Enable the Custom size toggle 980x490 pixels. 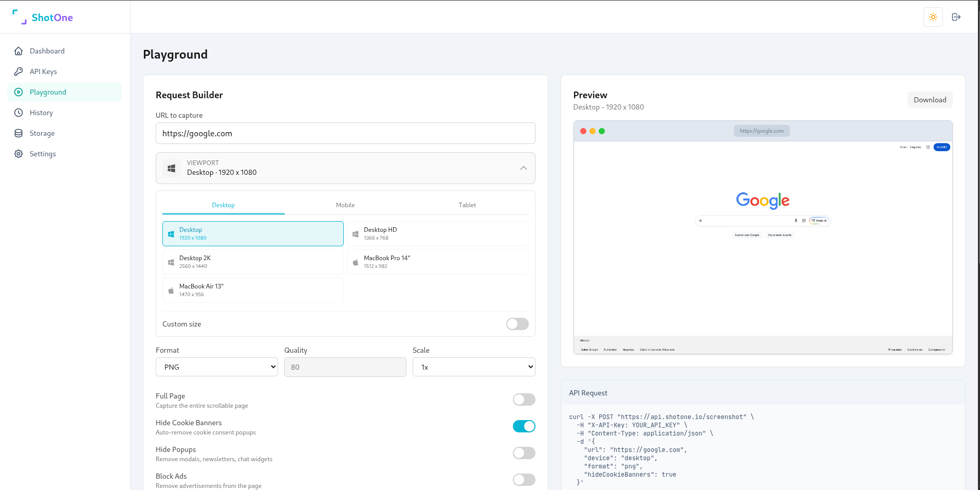click(517, 324)
